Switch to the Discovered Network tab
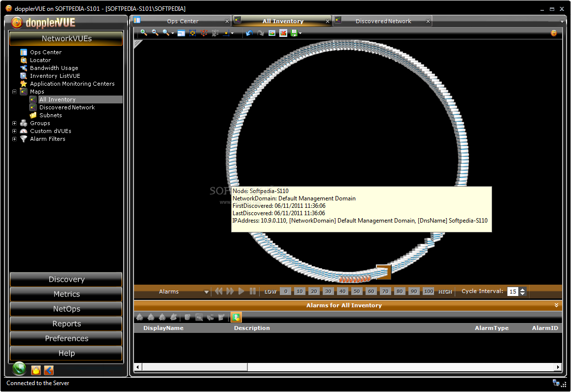 (x=383, y=21)
